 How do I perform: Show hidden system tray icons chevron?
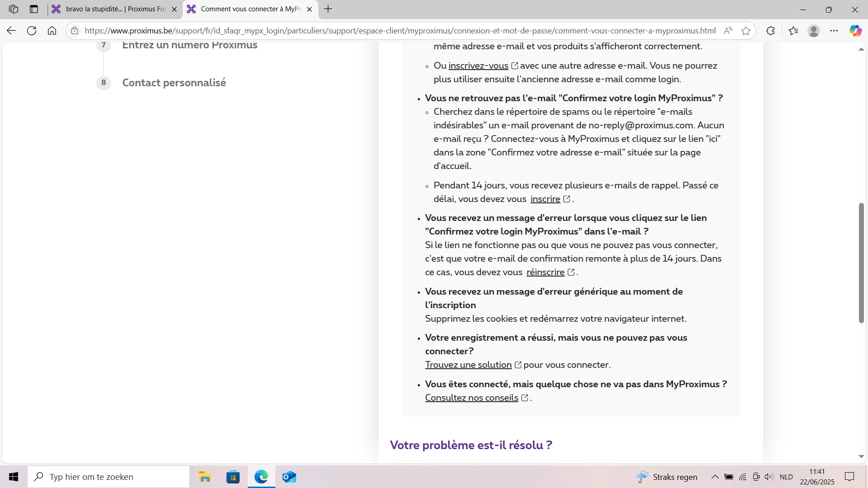pos(715,477)
